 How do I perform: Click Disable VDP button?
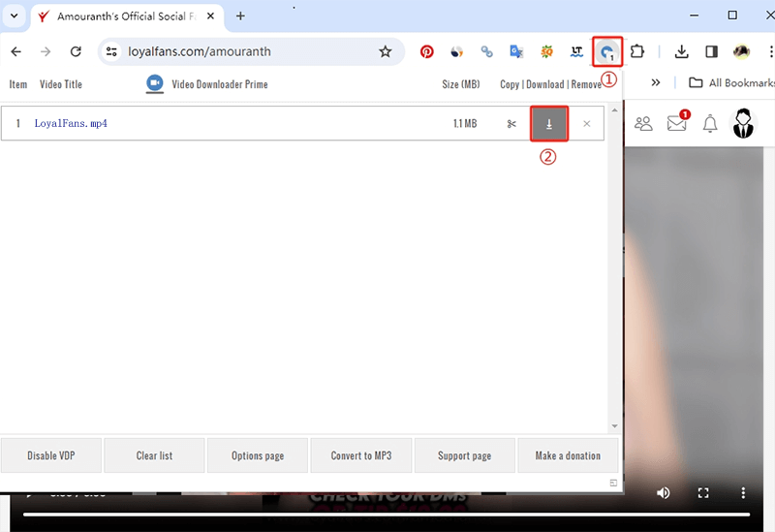coord(51,455)
